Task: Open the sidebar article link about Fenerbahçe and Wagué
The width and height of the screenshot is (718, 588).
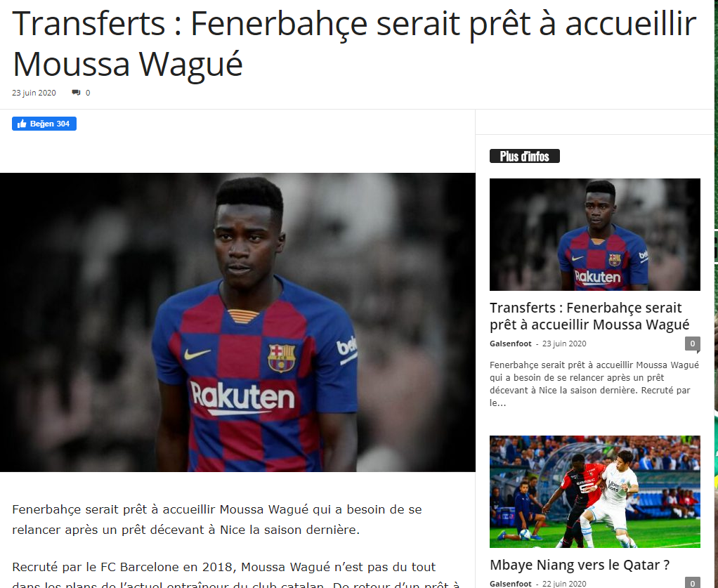Action: [589, 316]
